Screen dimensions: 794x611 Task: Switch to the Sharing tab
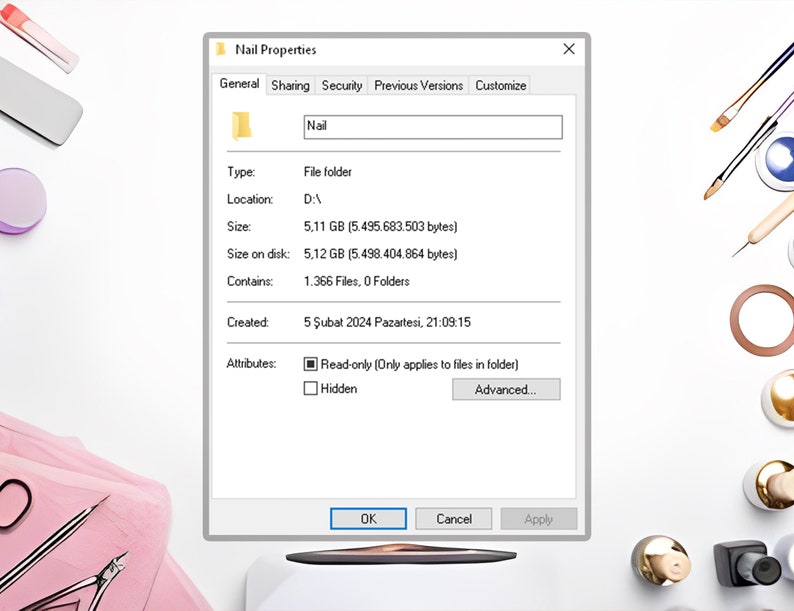tap(290, 86)
